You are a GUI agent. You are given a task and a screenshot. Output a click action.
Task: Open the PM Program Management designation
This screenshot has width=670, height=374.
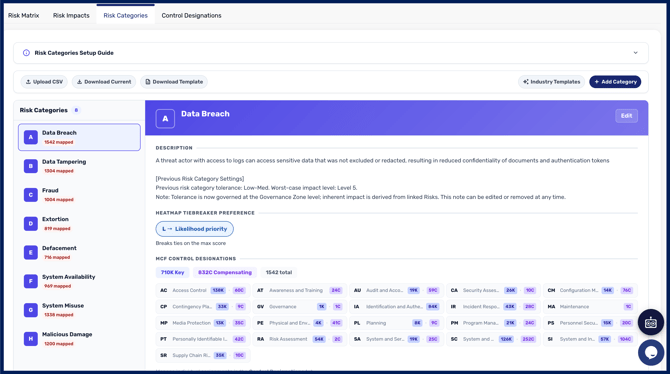point(494,323)
